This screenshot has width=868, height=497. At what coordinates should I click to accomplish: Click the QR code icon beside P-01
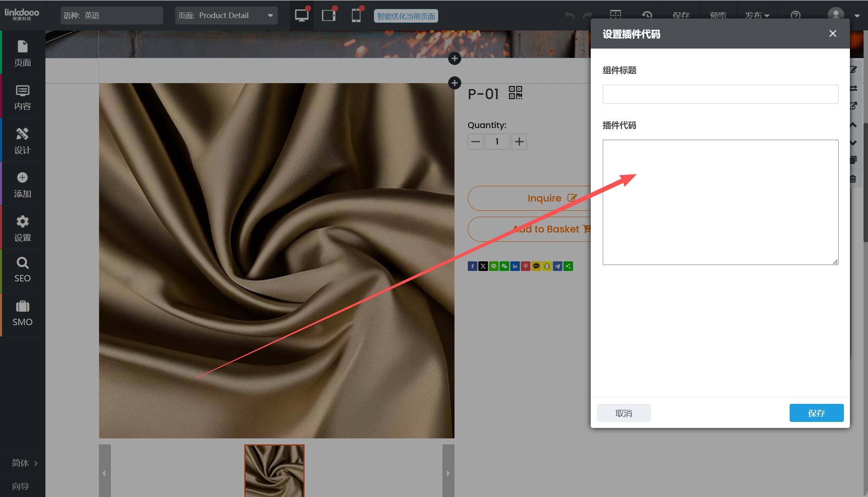pos(515,92)
